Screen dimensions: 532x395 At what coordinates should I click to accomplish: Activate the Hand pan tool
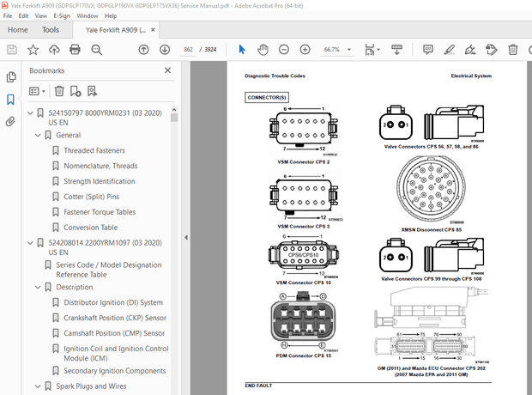(x=263, y=50)
